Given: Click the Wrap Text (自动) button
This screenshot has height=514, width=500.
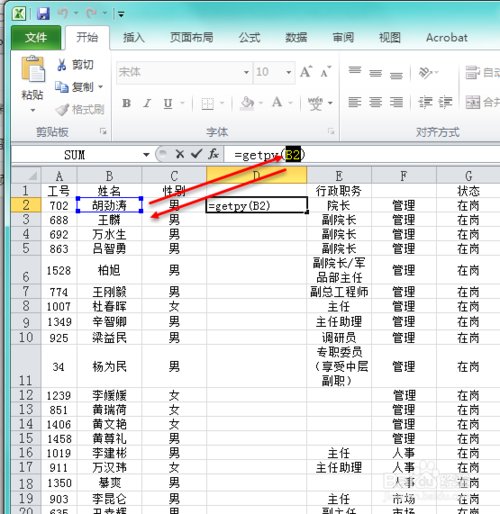Looking at the screenshot, I should click(x=482, y=72).
